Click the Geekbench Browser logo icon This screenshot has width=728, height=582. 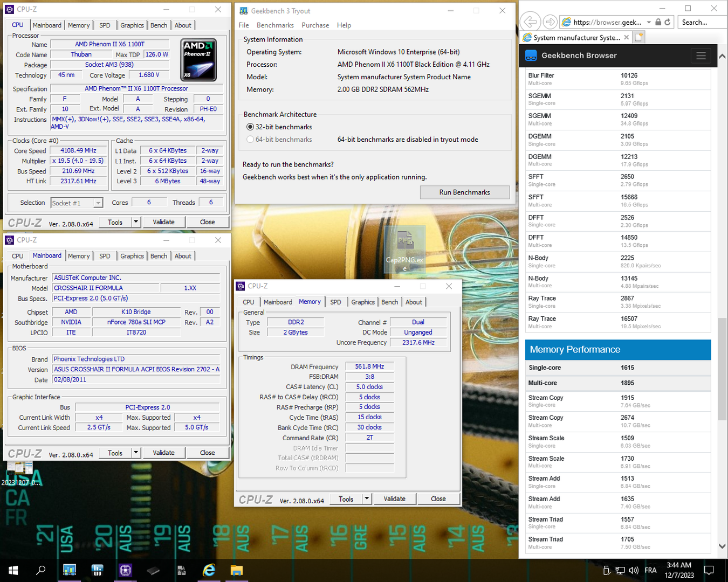[x=531, y=56]
